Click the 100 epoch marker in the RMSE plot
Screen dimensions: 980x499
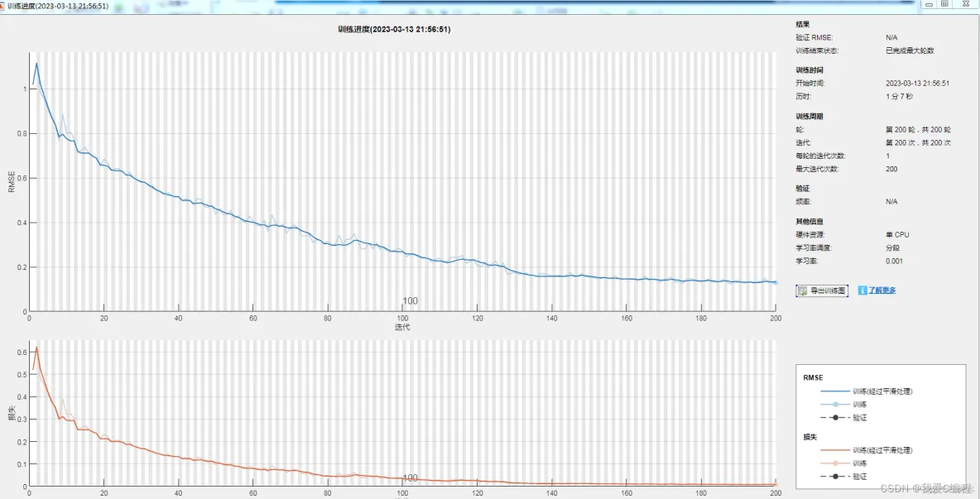(x=410, y=301)
